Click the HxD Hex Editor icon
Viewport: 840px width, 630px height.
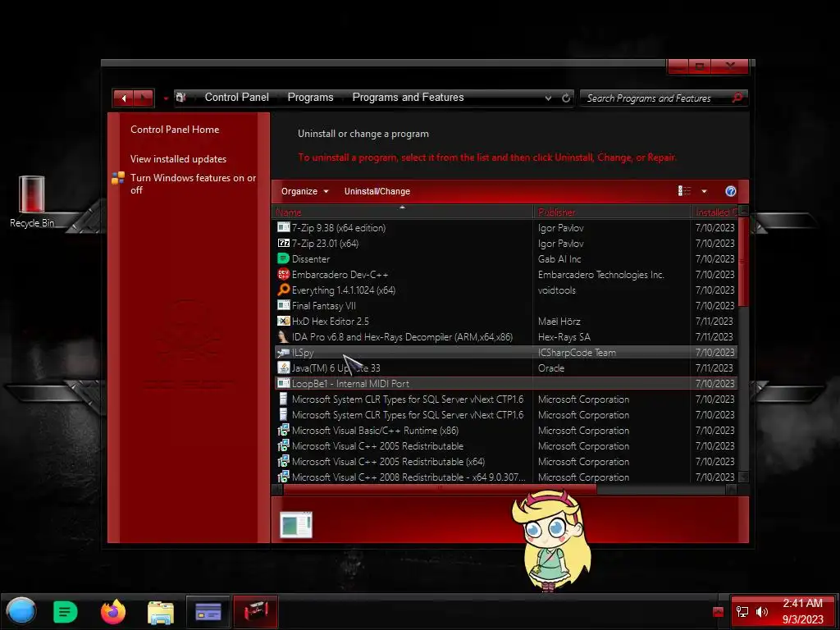(283, 321)
